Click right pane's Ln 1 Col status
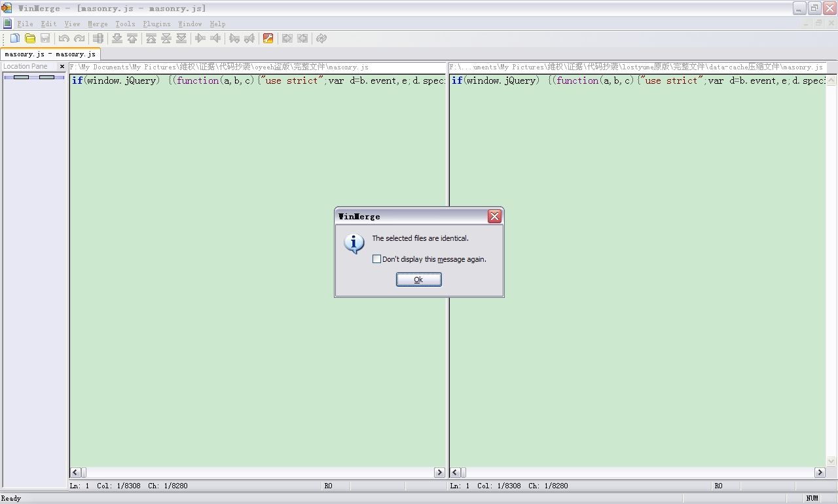The width and height of the screenshot is (838, 504). pyautogui.click(x=509, y=486)
